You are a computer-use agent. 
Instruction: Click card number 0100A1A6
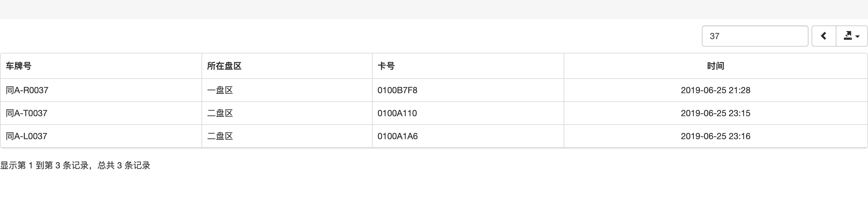[397, 136]
